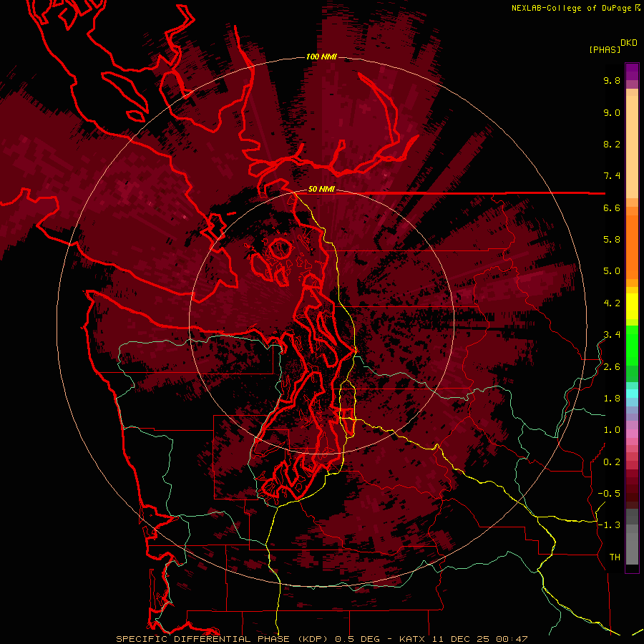The height and width of the screenshot is (644, 644).
Task: Click the KATX radar site identifier
Action: [x=413, y=639]
